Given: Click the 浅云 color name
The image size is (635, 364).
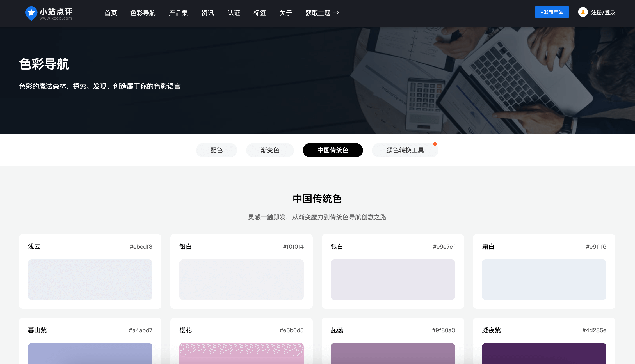Looking at the screenshot, I should point(34,246).
